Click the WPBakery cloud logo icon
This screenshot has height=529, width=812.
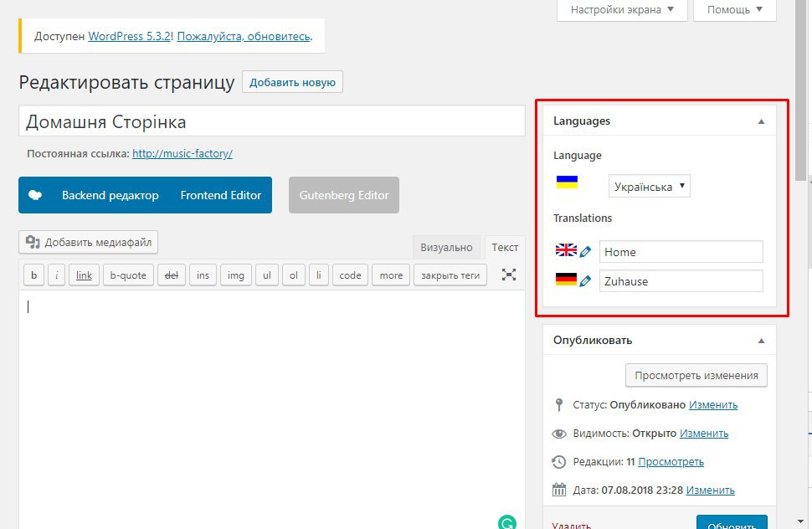tap(34, 195)
